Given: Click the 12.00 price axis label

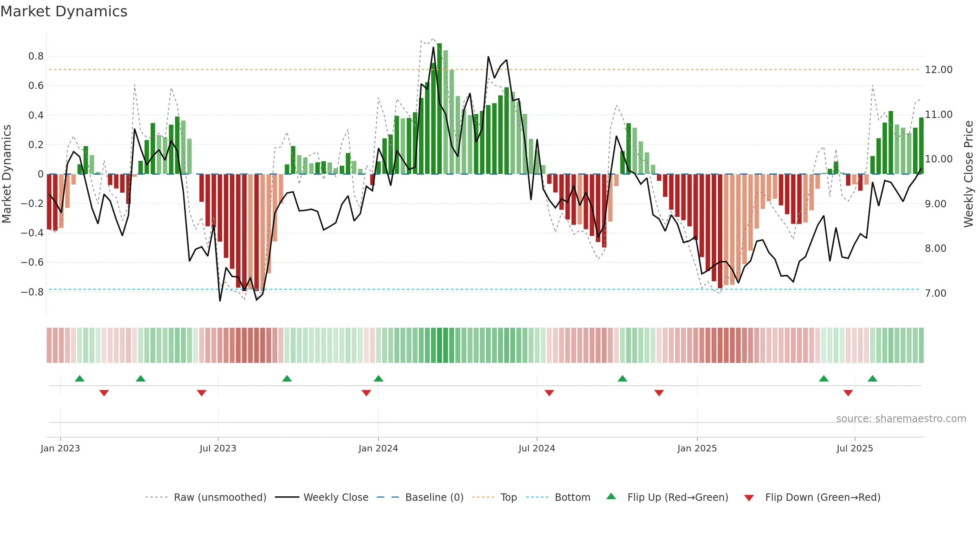Looking at the screenshot, I should pos(939,70).
